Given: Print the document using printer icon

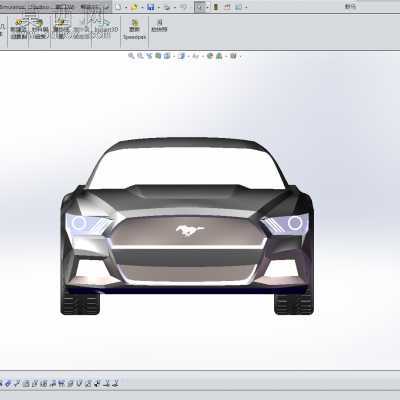Looking at the screenshot, I should coord(167,7).
